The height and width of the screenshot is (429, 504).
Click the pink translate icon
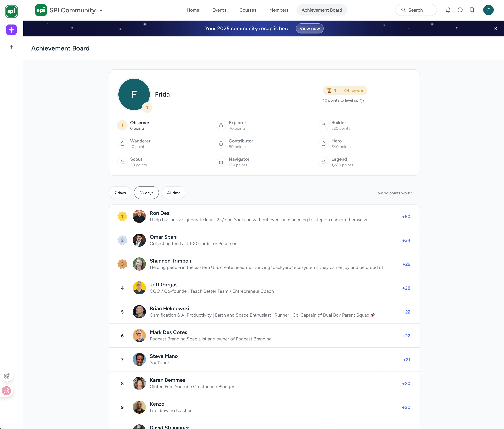coord(6,391)
